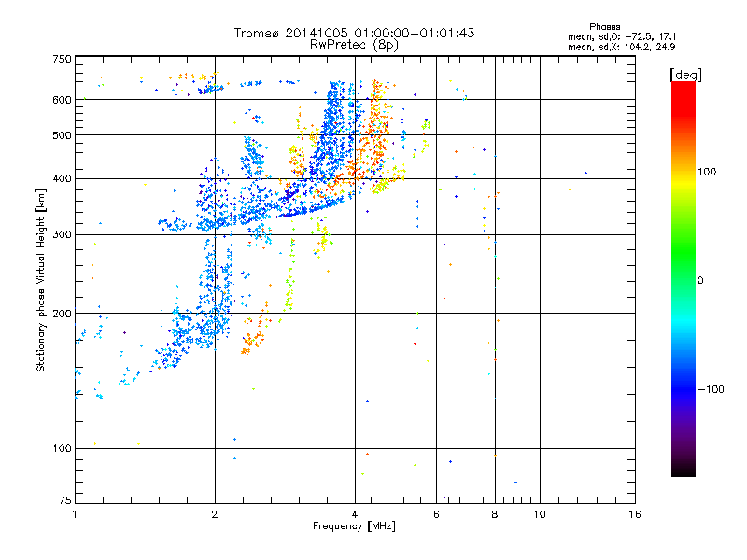Click the 'Frequency [MHz]' axis title
747x560 pixels.
point(354,526)
